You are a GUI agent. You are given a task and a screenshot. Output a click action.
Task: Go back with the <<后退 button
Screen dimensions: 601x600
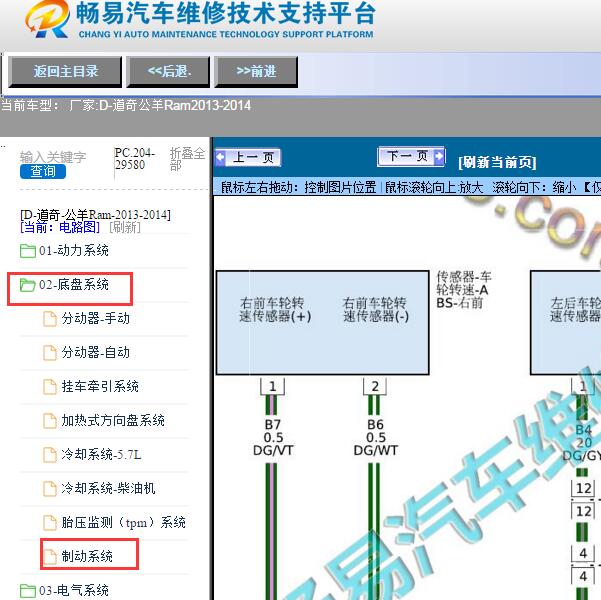click(168, 72)
